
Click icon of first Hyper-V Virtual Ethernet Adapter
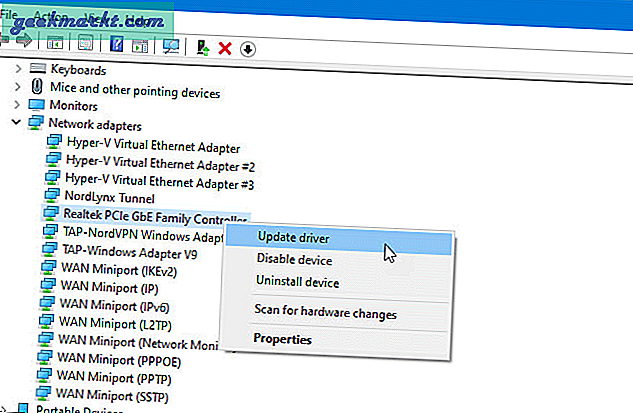(54, 142)
